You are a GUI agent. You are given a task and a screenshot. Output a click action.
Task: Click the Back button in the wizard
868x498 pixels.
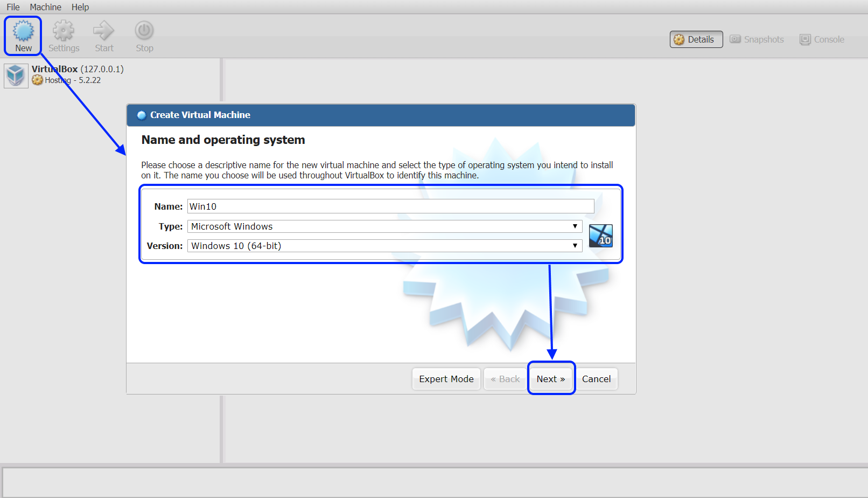pyautogui.click(x=505, y=379)
